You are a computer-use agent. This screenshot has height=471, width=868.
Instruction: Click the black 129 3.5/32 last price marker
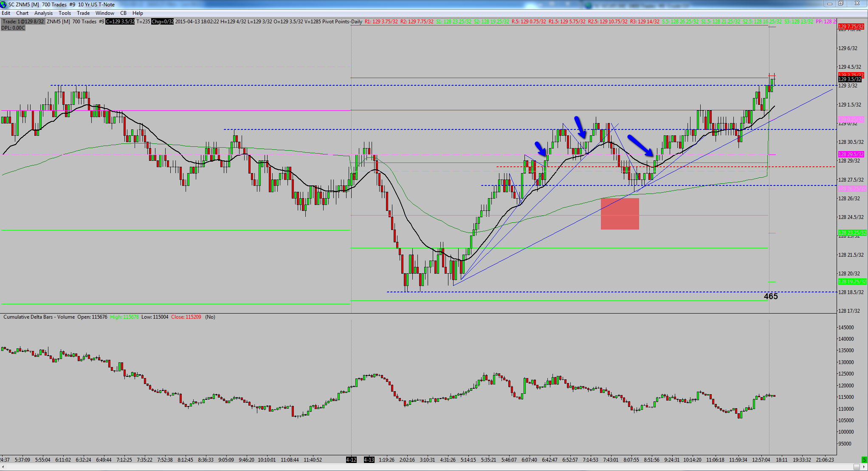coord(850,79)
